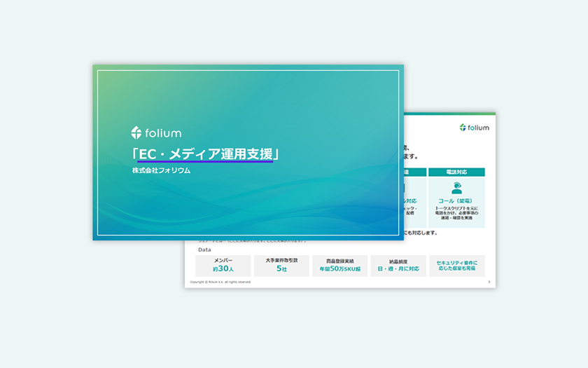The image size is (588, 368).
Task: Click the コール（架電） heading
Action: tap(456, 201)
